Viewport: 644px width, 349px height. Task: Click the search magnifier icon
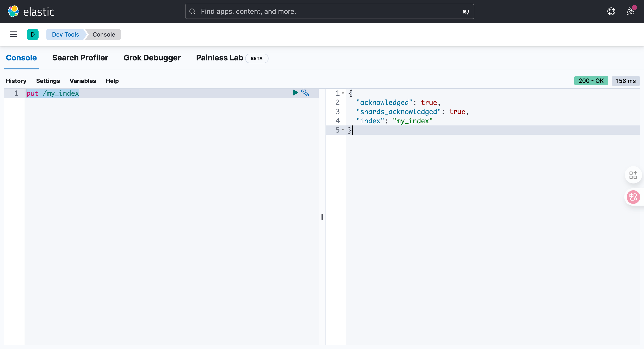click(x=192, y=11)
